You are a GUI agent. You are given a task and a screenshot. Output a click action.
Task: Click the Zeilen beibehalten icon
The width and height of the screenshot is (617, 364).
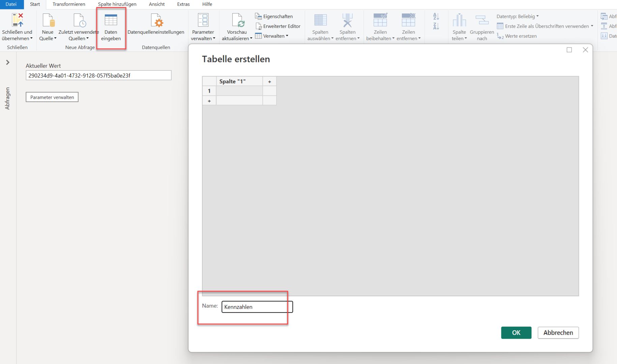[x=380, y=20]
